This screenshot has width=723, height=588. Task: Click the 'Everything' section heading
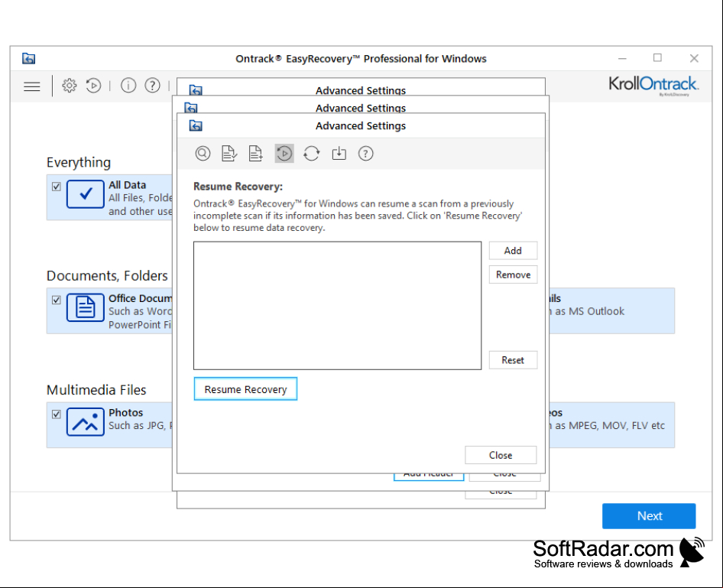79,162
